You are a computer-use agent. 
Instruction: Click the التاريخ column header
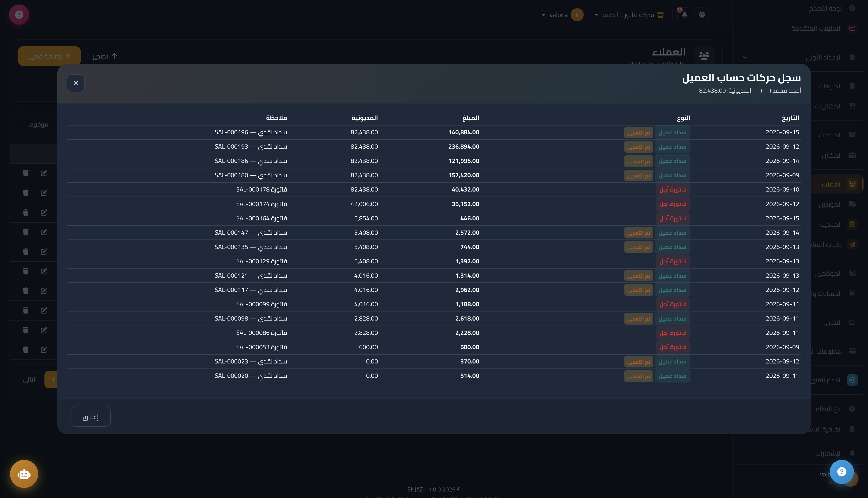[790, 118]
